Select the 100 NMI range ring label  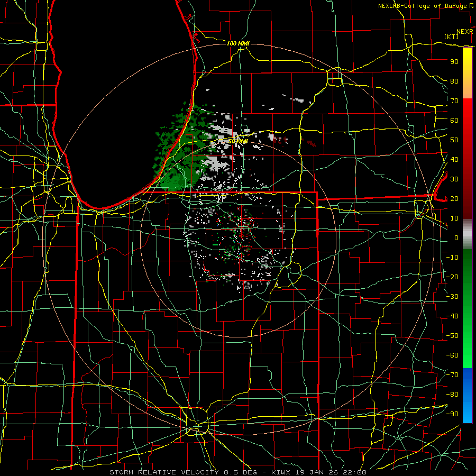[x=238, y=43]
